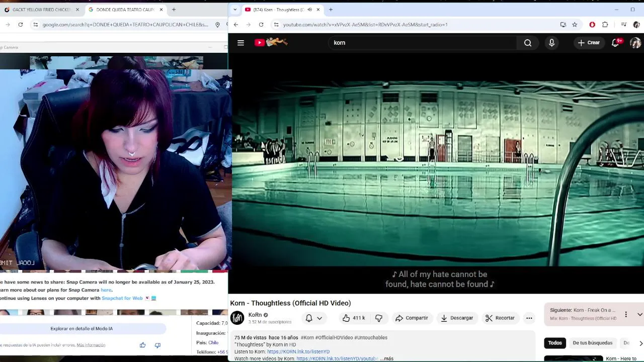The width and height of the screenshot is (644, 362).
Task: Close the DONDE QUEDA TEATRO tab
Action: [162, 10]
